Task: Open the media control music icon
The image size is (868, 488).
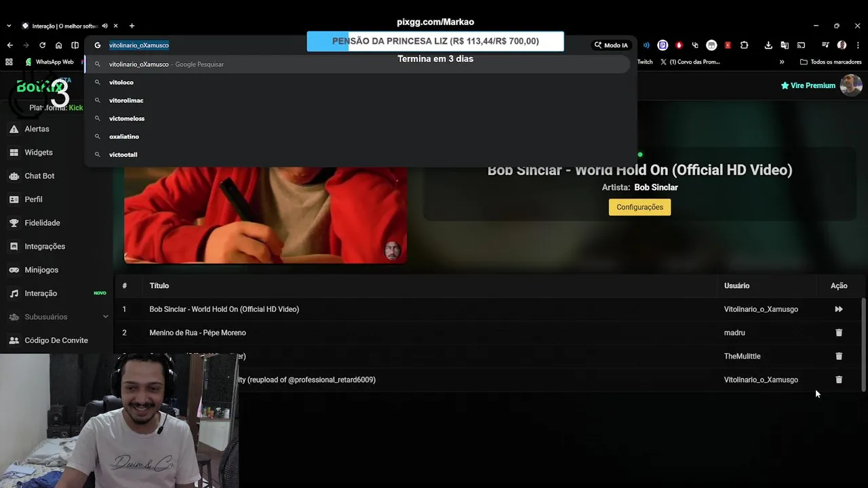Action: [x=825, y=45]
